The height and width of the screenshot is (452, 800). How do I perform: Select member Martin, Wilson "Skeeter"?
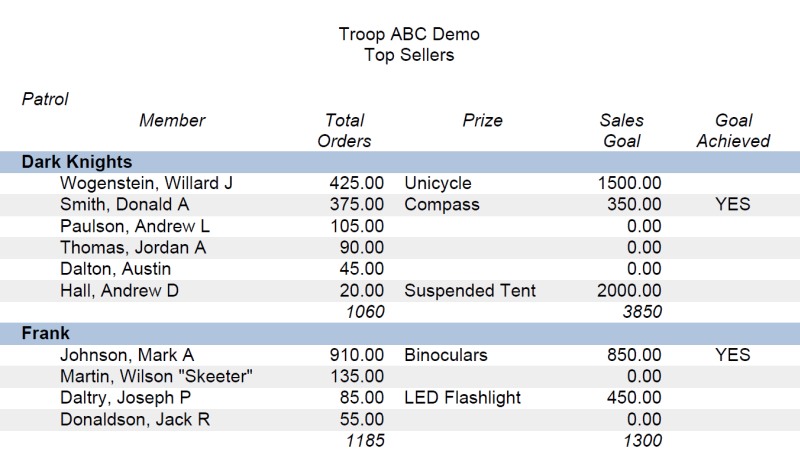click(156, 376)
